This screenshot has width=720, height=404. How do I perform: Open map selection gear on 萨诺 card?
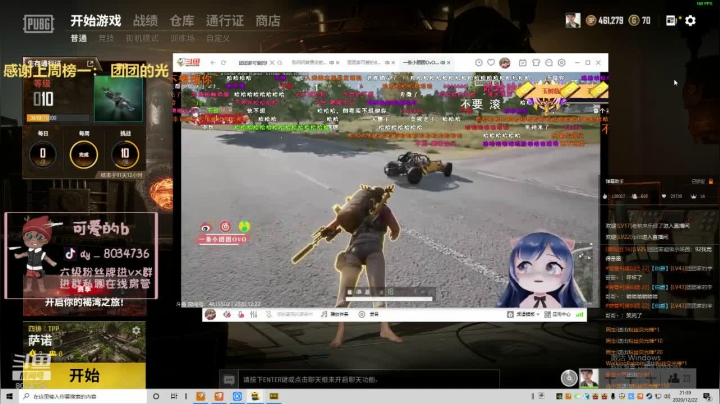tap(136, 330)
